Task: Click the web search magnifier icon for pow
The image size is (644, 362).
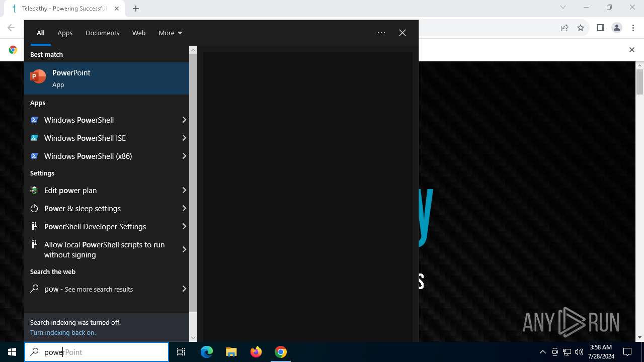Action: [34, 289]
